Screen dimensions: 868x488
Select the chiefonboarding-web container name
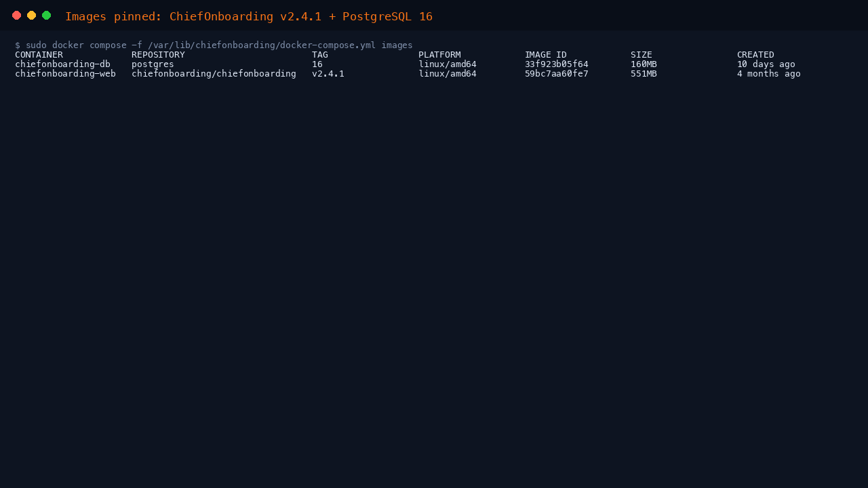tap(65, 74)
